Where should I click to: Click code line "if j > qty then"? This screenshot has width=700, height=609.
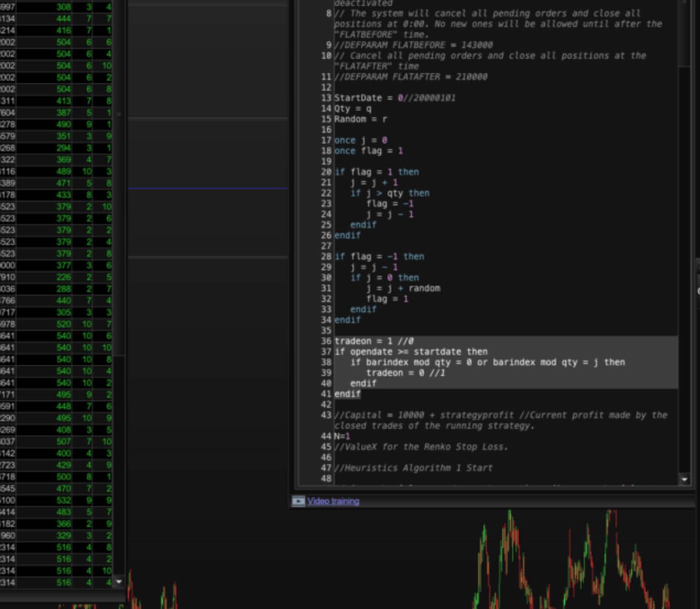[390, 193]
